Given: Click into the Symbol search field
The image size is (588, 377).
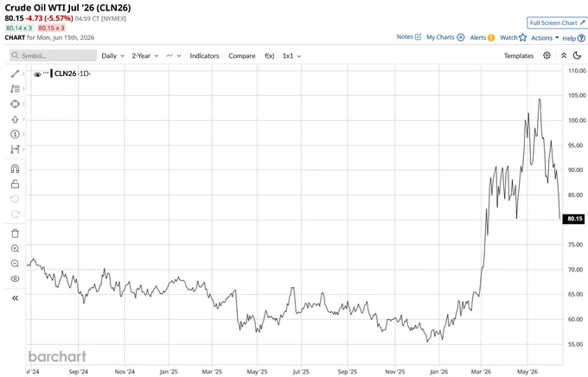Looking at the screenshot, I should pos(53,55).
